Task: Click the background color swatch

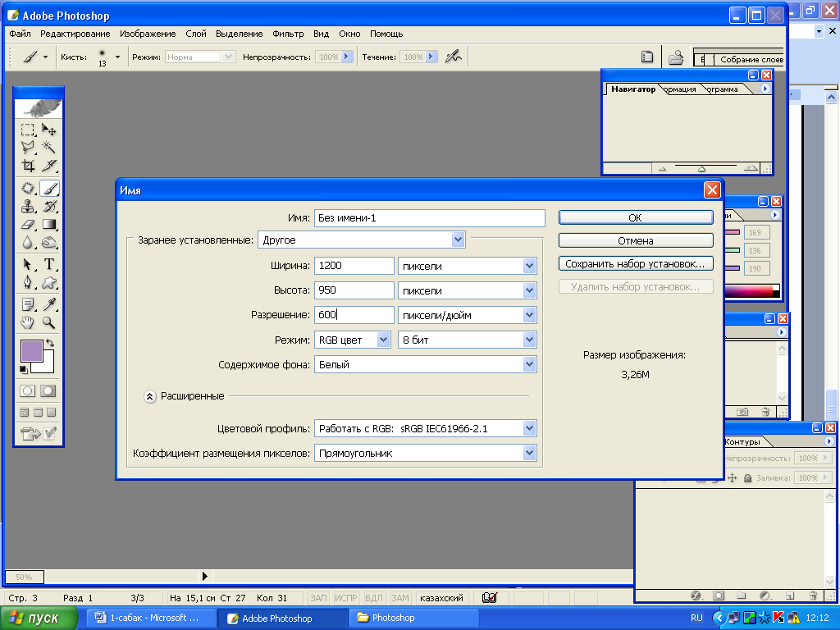Action: (47, 366)
